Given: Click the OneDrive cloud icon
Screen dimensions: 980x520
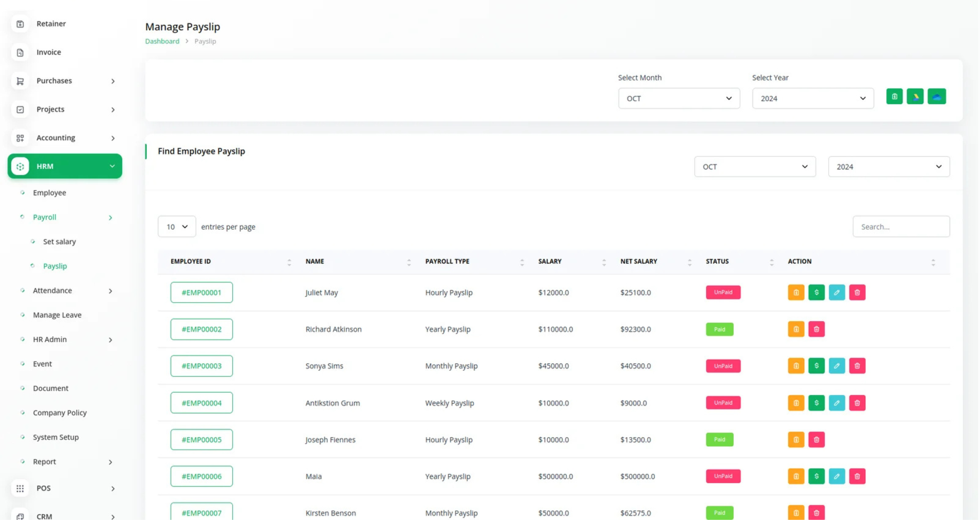Looking at the screenshot, I should click(x=936, y=97).
